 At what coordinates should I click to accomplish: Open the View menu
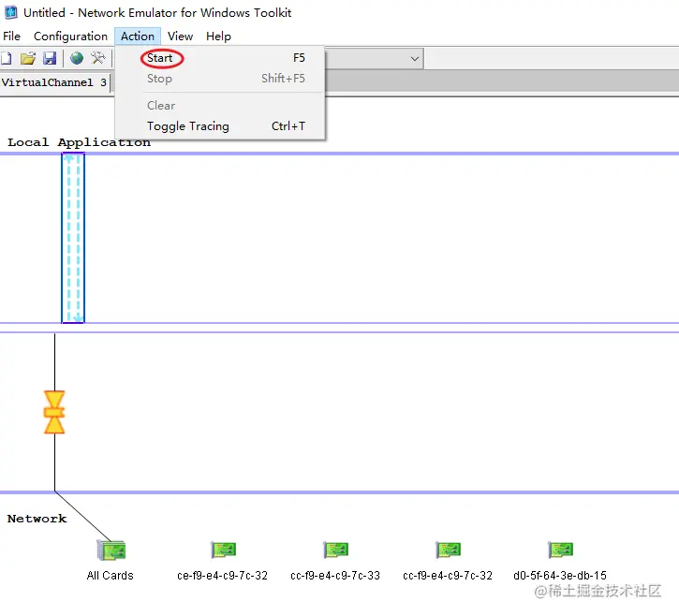click(x=180, y=37)
